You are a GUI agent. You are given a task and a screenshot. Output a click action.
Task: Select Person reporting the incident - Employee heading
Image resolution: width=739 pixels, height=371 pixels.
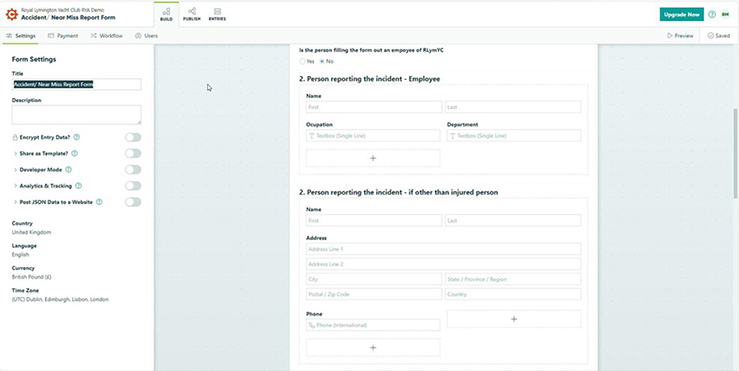370,79
